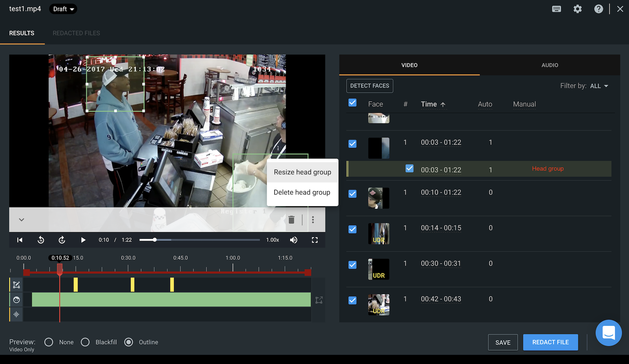Enter fullscreen mode
Screen dimensions: 629x364
[x=315, y=240]
